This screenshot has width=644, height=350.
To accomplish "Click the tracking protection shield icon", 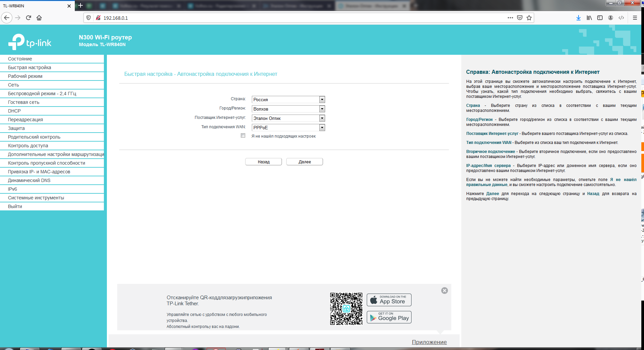I will tap(89, 18).
